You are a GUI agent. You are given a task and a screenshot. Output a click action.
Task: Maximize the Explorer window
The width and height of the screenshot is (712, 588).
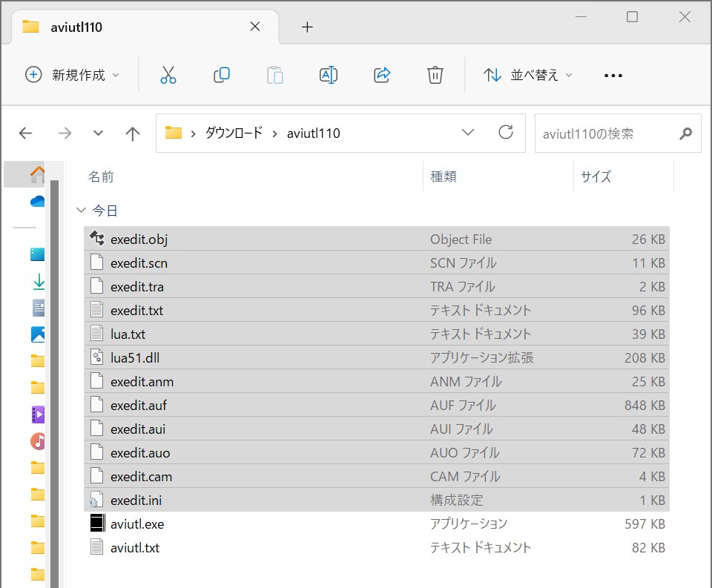tap(632, 17)
